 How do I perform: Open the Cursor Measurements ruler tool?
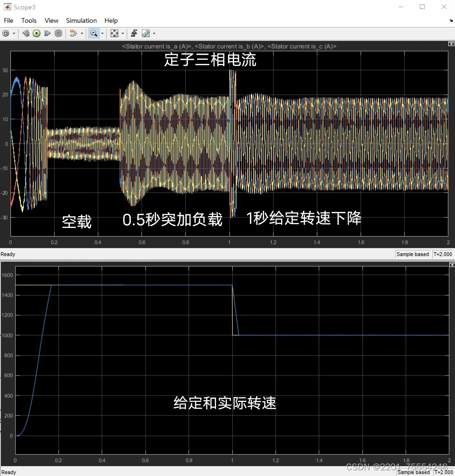click(146, 33)
